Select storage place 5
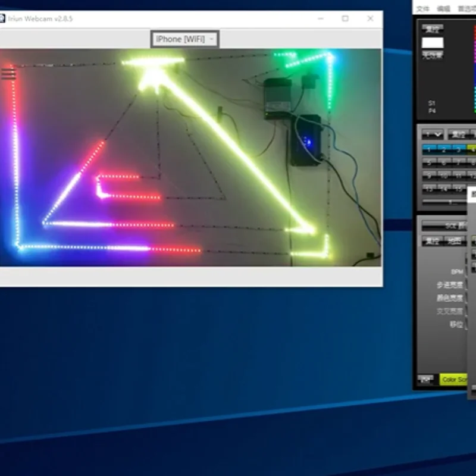This screenshot has height=476, width=476. click(429, 163)
